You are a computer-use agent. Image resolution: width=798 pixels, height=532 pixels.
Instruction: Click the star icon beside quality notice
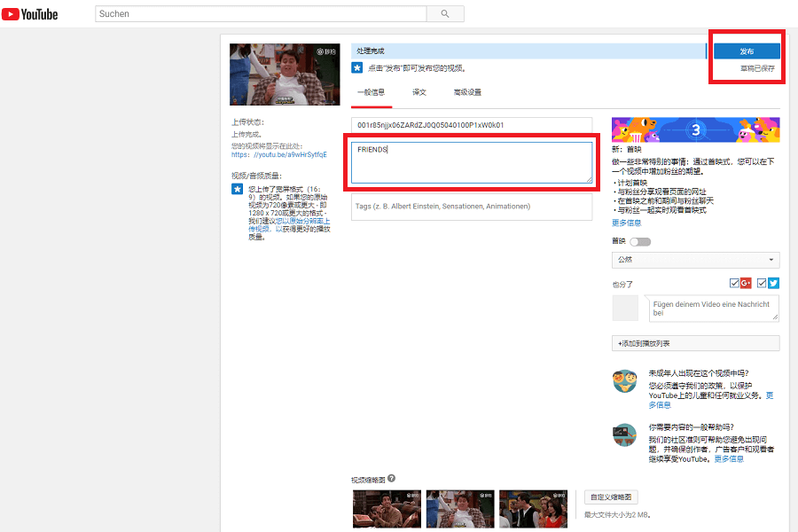pos(237,189)
